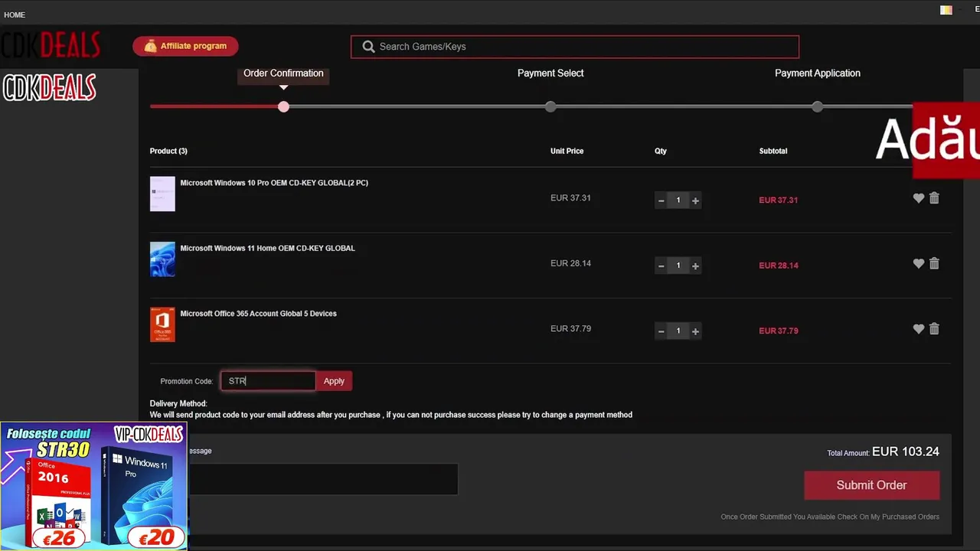Open Microsoft Office 365 Account product link
Screen dimensions: 980x551
click(258, 314)
